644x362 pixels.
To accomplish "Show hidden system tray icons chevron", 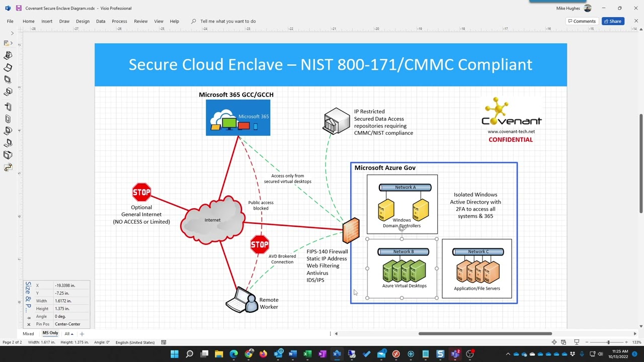I will (508, 354).
